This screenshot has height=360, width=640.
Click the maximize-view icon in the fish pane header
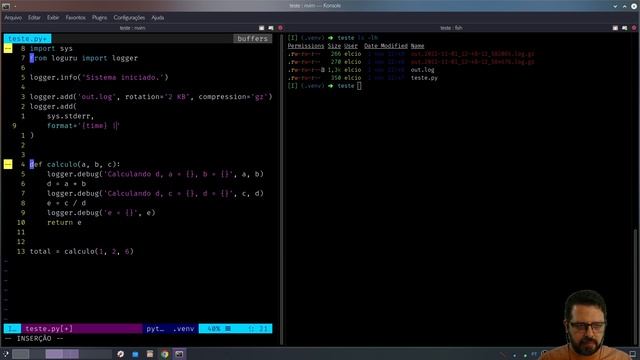[x=615, y=28]
